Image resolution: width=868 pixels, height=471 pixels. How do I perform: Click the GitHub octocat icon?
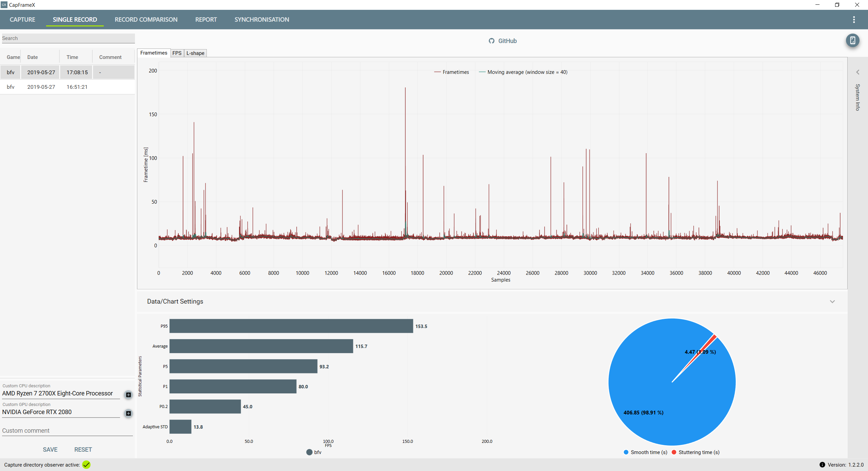tap(491, 41)
